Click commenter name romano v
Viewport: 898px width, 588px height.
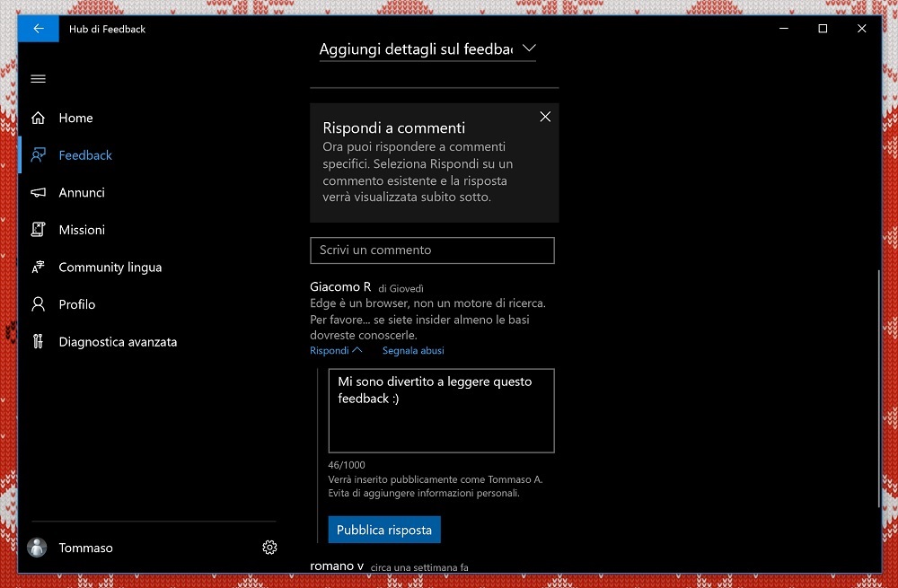pos(337,566)
